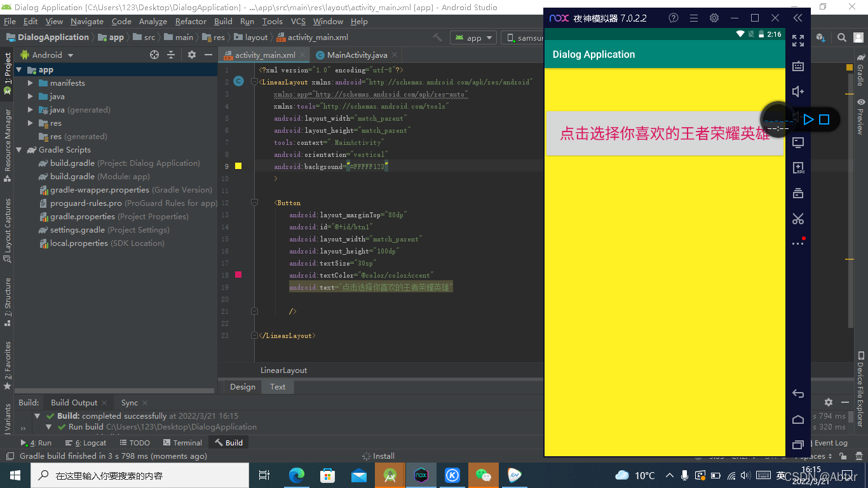Open the Nox settings gear icon

714,18
